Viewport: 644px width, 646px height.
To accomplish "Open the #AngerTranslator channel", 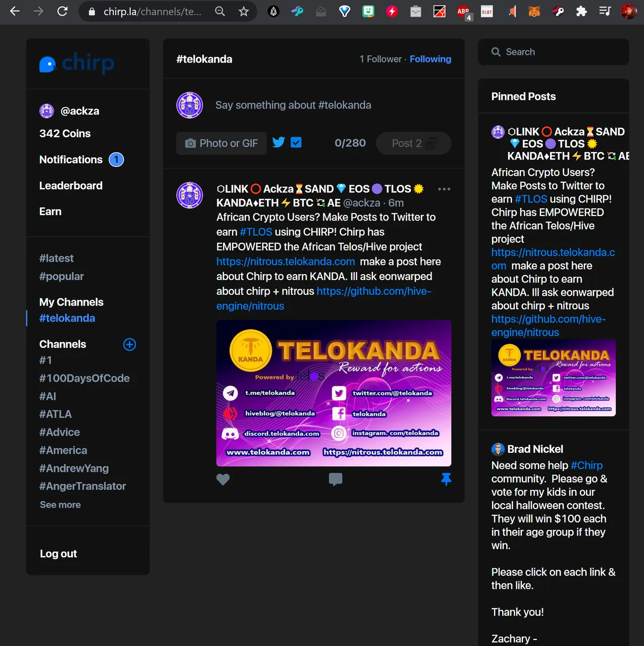I will 83,486.
